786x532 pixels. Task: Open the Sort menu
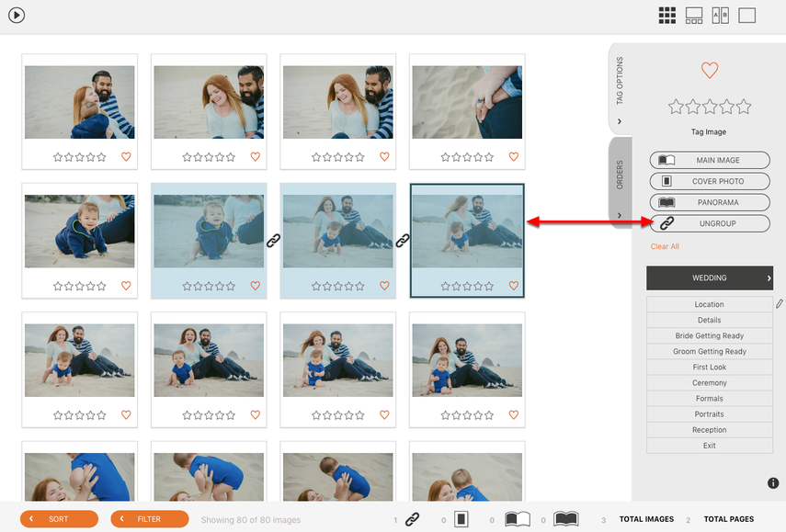[59, 519]
